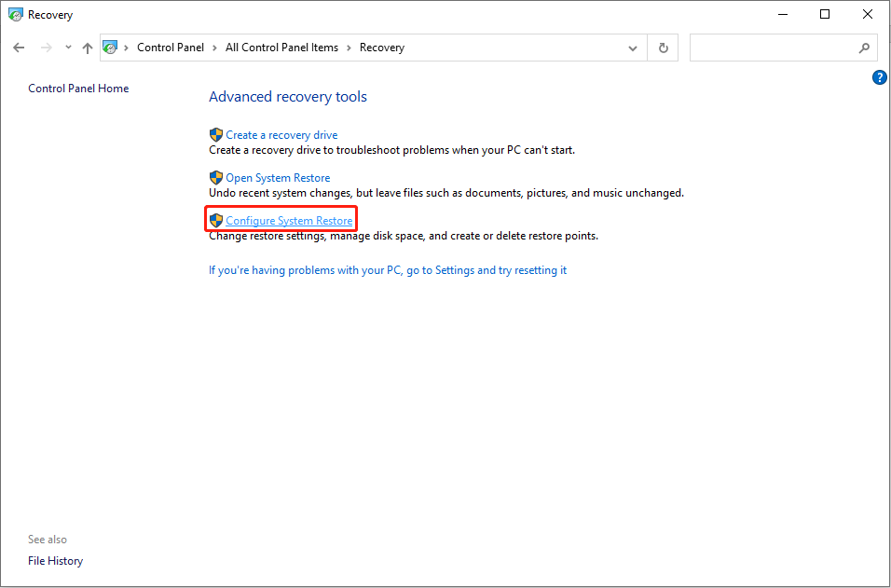Click the reset PC Settings link
This screenshot has height=588, width=891.
(387, 270)
